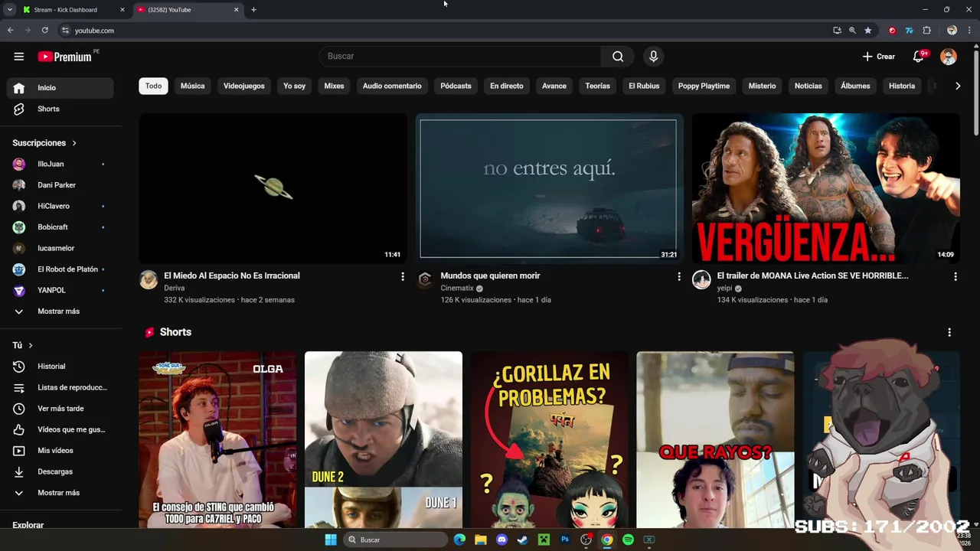
Task: Go back in browser history
Action: (11, 31)
